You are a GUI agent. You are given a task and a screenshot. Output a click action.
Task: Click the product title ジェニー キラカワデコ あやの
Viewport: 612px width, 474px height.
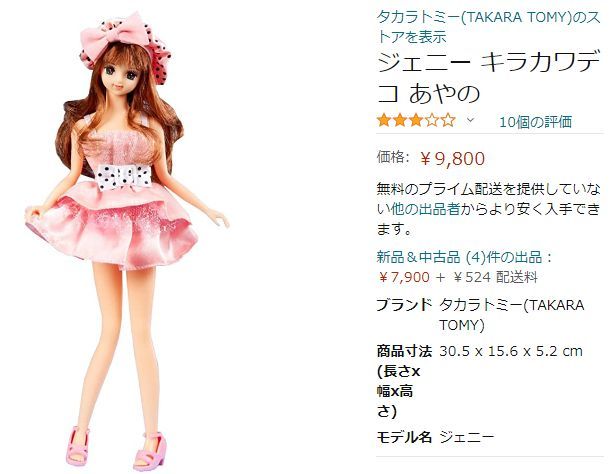pyautogui.click(x=488, y=78)
